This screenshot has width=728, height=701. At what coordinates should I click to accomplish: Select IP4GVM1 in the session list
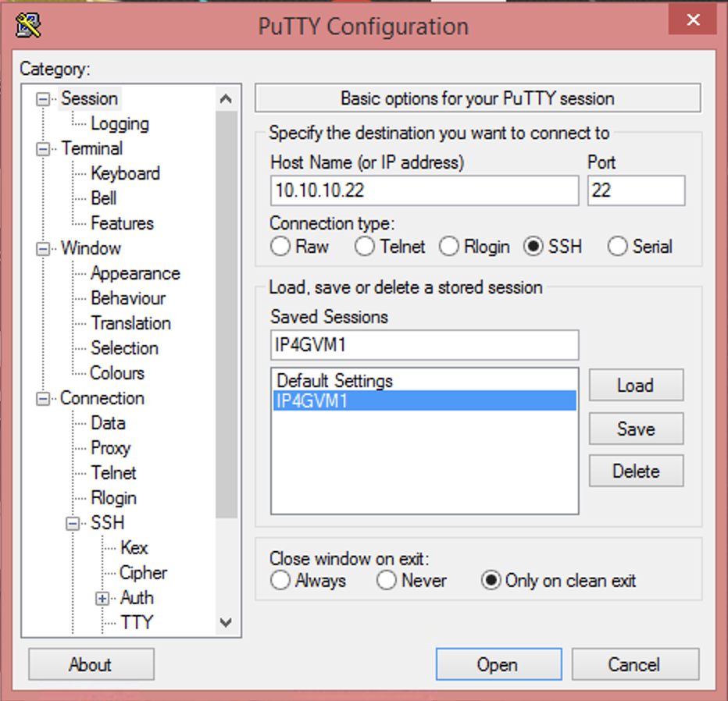pos(424,400)
